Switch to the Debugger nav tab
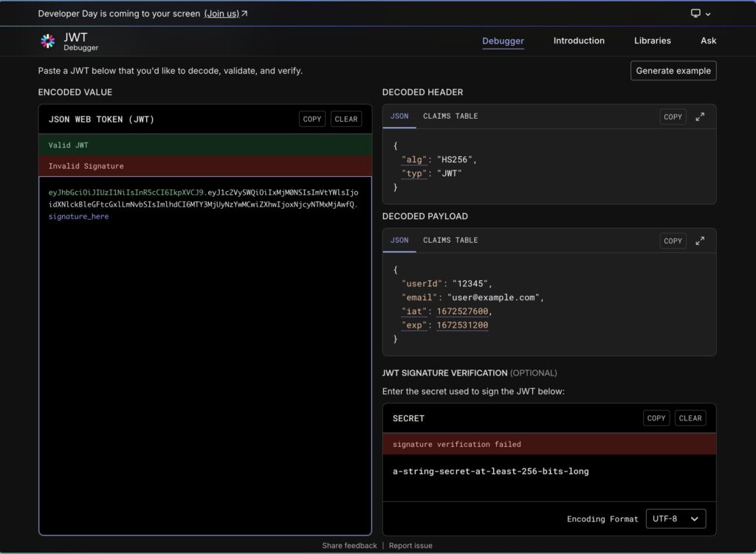Viewport: 756px width, 554px height. click(x=503, y=41)
